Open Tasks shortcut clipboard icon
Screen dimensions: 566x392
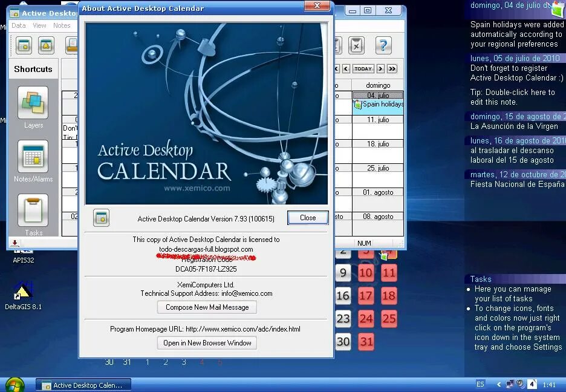(x=33, y=210)
